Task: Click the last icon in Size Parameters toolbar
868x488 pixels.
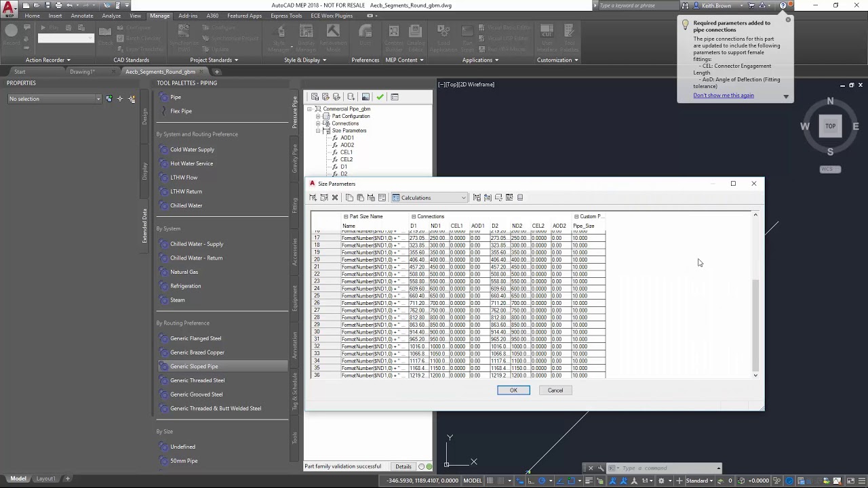Action: 520,198
